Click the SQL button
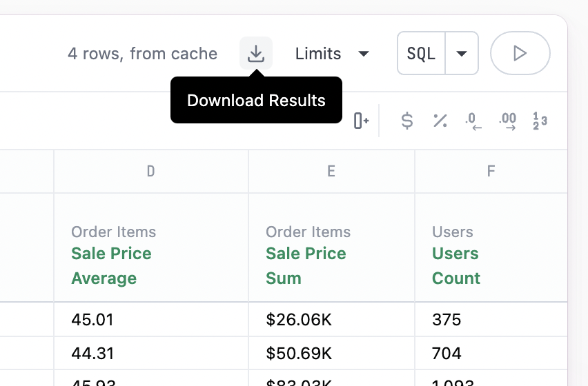This screenshot has width=588, height=386. point(421,53)
